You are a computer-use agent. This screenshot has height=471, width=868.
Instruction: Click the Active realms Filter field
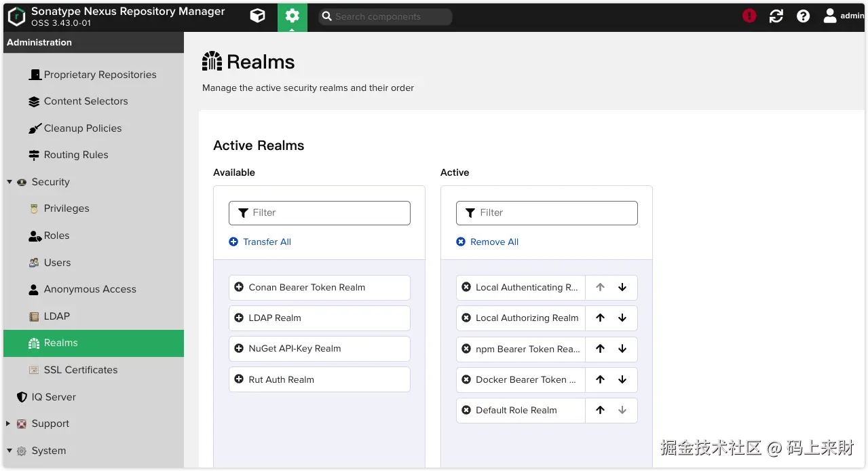(547, 212)
